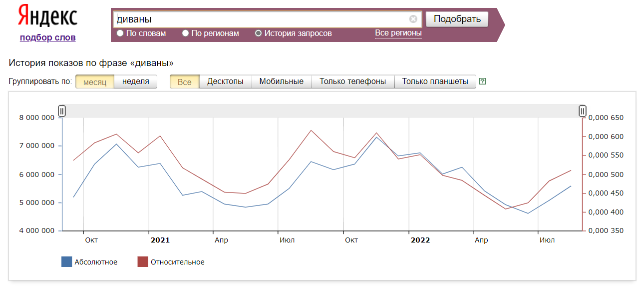Open the «Все регионы» region selector

pos(398,33)
